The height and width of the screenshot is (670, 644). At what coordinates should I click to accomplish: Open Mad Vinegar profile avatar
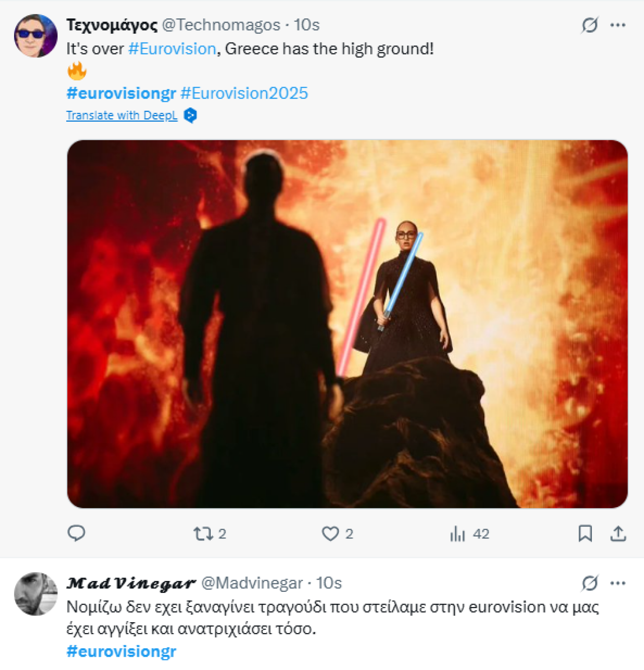tap(36, 594)
